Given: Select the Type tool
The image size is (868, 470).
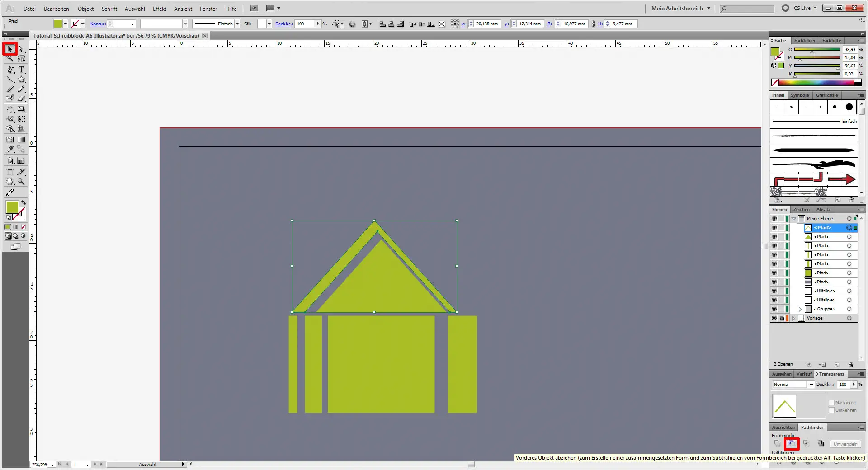Looking at the screenshot, I should pos(21,70).
